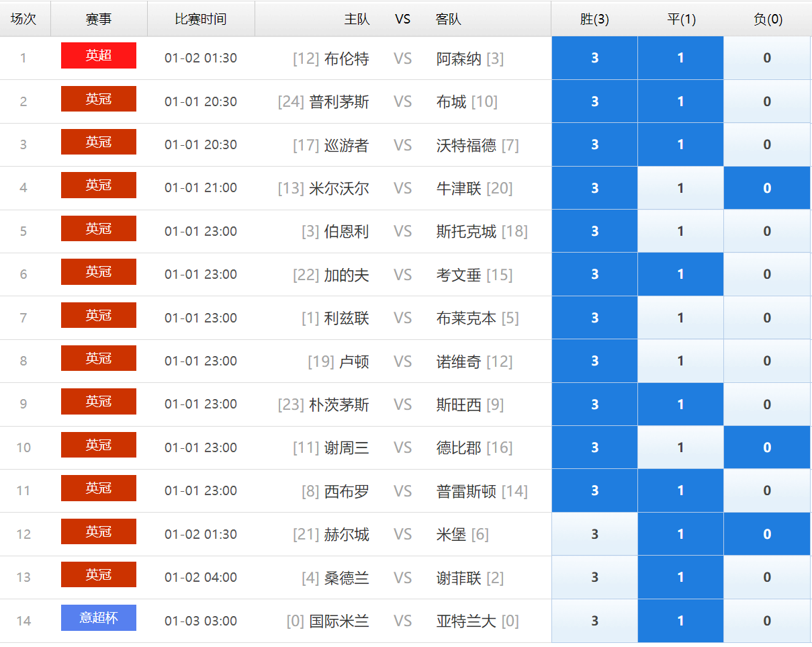The height and width of the screenshot is (647, 812).
Task: Select loss (0) for 加的夫 vs 考文垂
Action: (x=767, y=274)
